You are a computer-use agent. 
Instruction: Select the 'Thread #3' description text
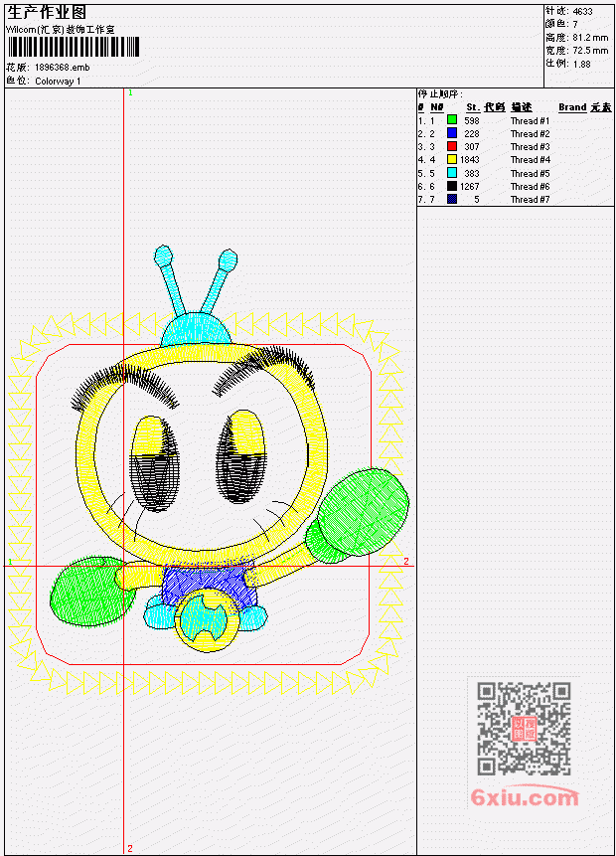pos(530,147)
